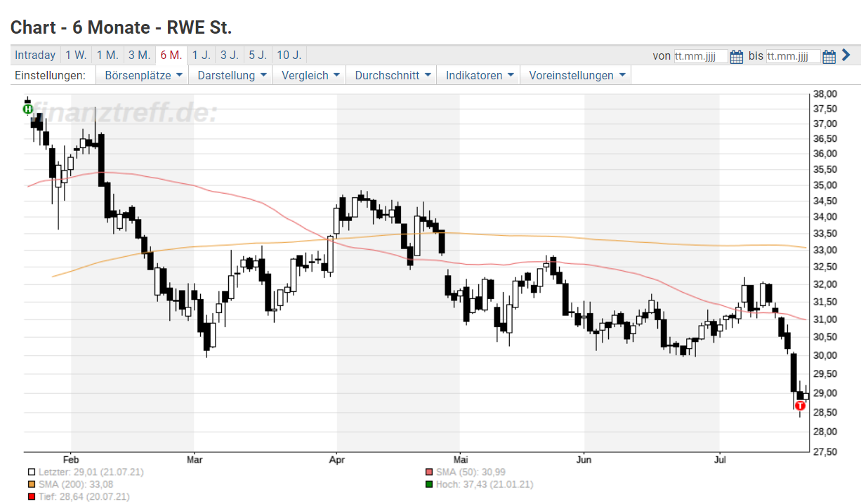Select the 3 J. time range tab
The height and width of the screenshot is (504, 861).
229,55
